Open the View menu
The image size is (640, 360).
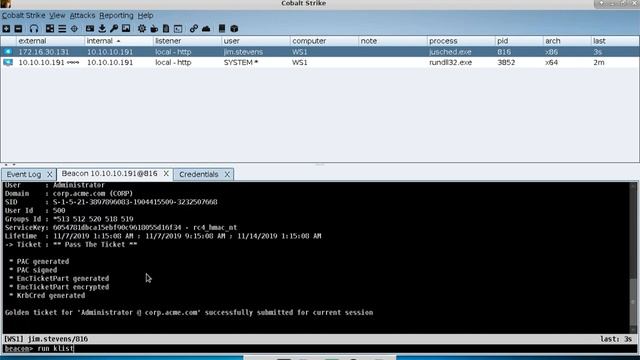(57, 16)
